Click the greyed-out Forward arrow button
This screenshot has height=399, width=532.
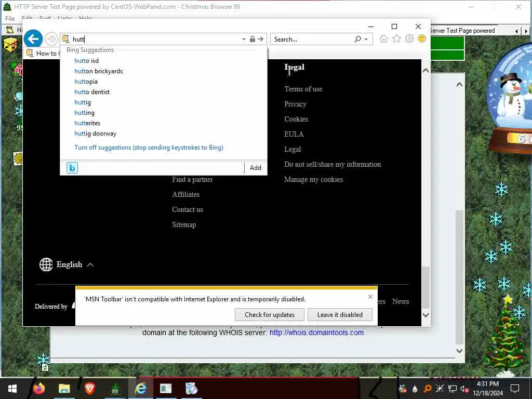click(x=51, y=39)
